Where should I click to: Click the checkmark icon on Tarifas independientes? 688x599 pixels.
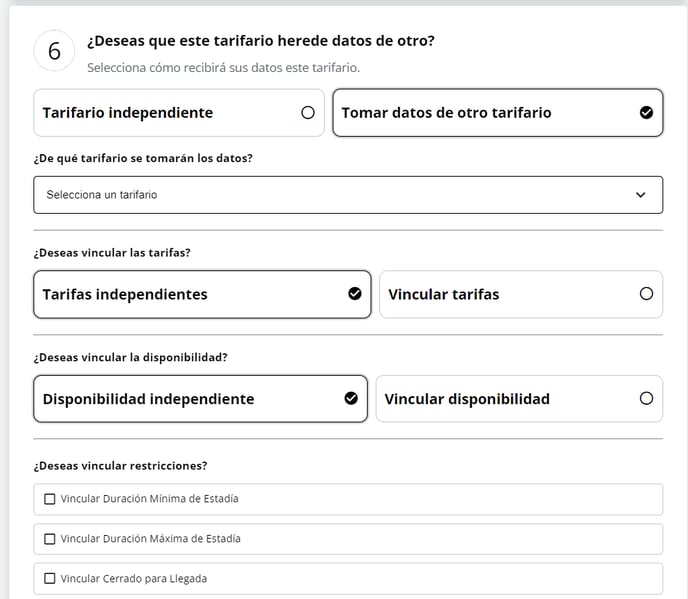pyautogui.click(x=354, y=294)
